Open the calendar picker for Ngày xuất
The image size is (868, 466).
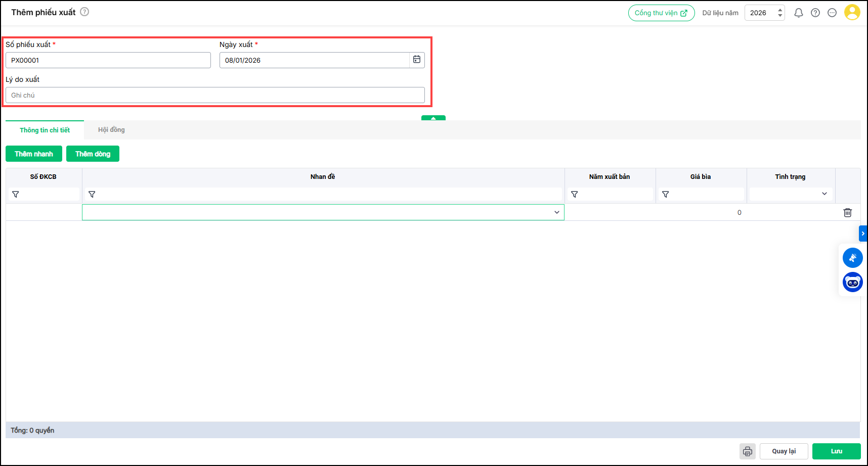click(416, 60)
